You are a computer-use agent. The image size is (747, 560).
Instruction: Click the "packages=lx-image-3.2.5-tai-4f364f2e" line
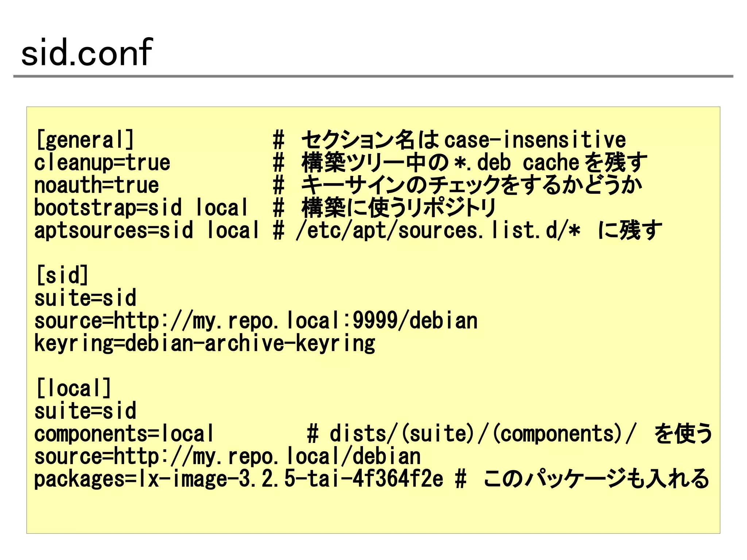pyautogui.click(x=239, y=479)
